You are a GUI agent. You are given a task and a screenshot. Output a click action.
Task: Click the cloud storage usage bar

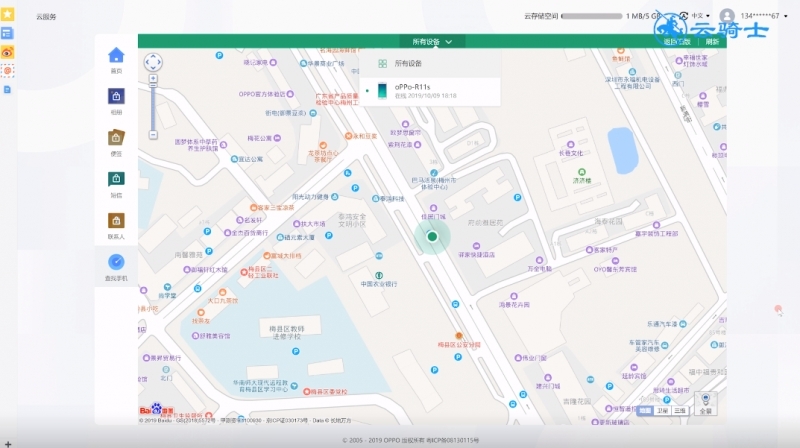click(x=592, y=16)
